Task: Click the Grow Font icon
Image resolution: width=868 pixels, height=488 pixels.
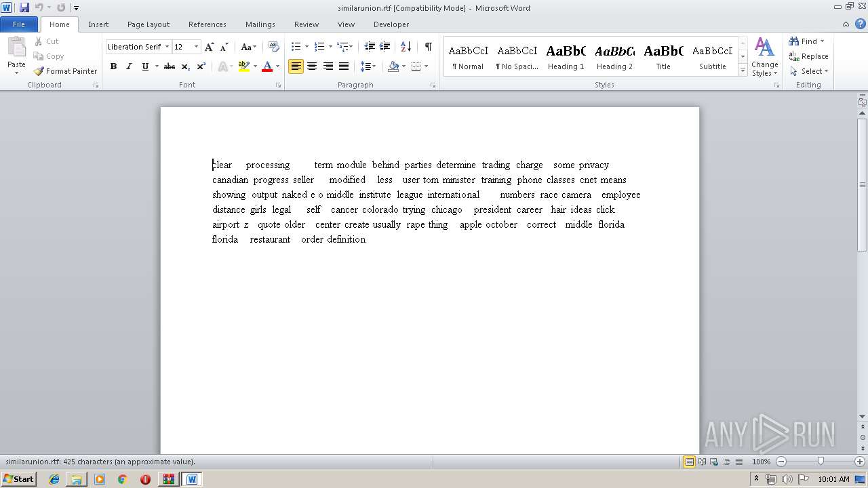Action: (210, 47)
